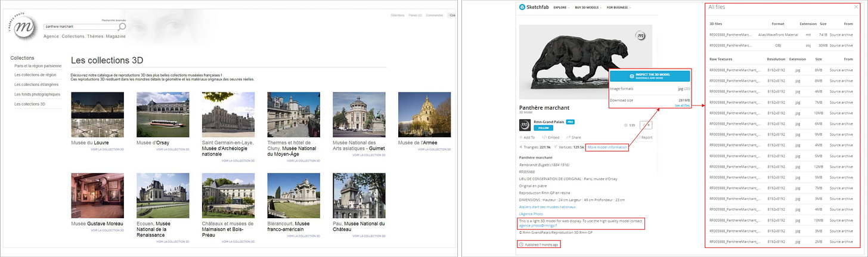Click the PRO badge next to Rmn-Grand Palais
Screen dimensions: 868x257
point(570,121)
